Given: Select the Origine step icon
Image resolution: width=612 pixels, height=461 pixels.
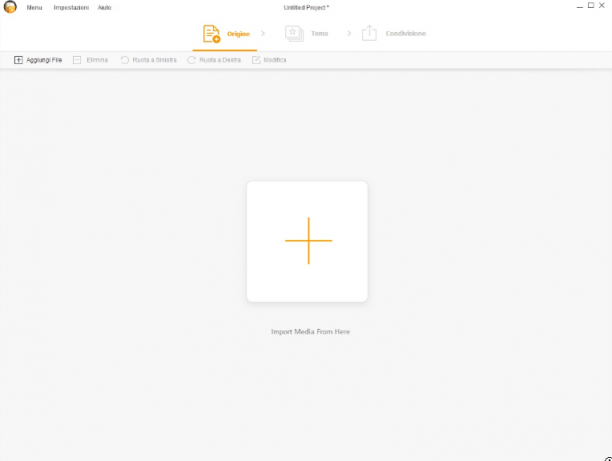Looking at the screenshot, I should [212, 34].
